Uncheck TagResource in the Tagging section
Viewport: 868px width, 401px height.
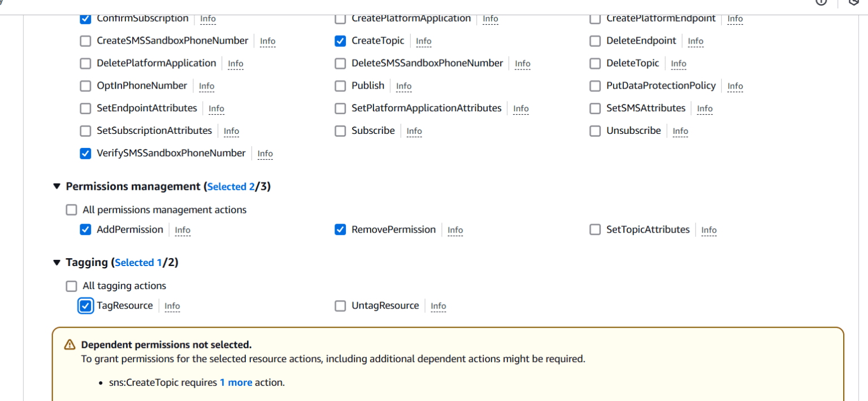pos(85,306)
